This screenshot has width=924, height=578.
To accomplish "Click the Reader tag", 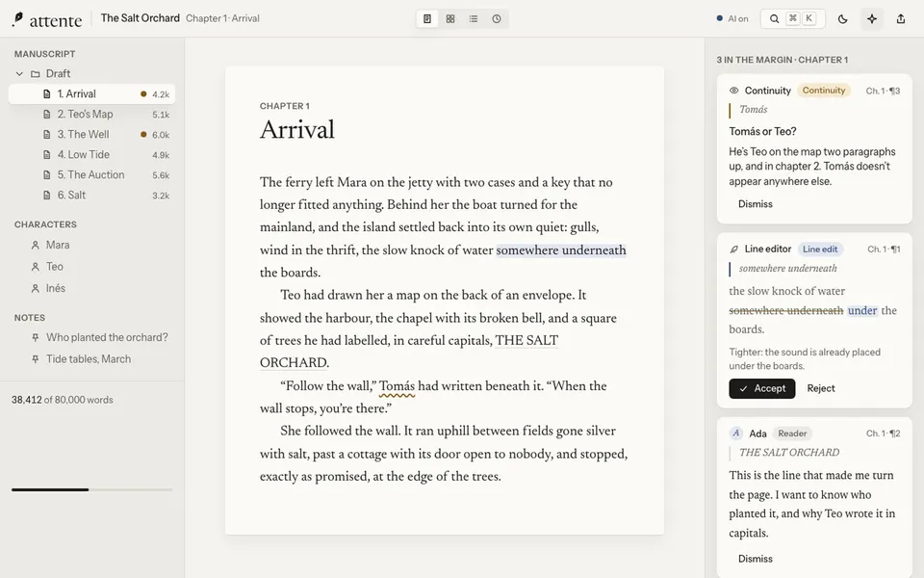I will [x=792, y=433].
